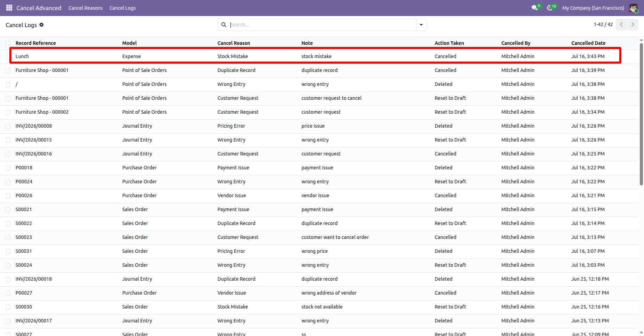The width and height of the screenshot is (644, 336).
Task: Click "Vendor Issue" in P00026 row
Action: 231,195
